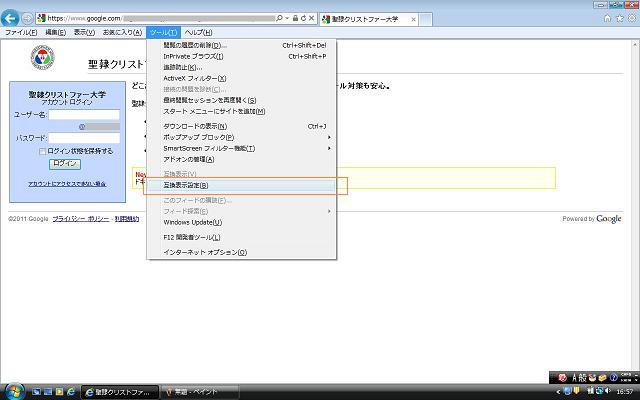Click the Favorites star icon at top right
Image resolution: width=640 pixels, height=400 pixels.
click(x=620, y=18)
